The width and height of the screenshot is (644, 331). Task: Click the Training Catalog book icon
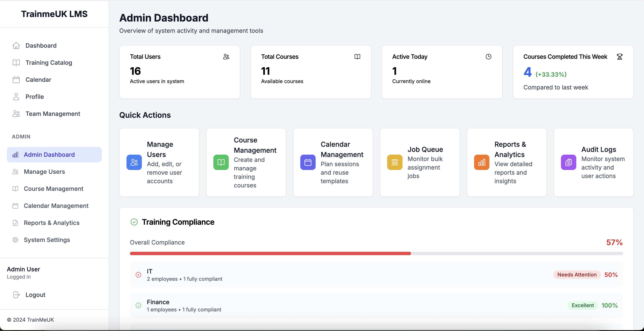click(16, 62)
